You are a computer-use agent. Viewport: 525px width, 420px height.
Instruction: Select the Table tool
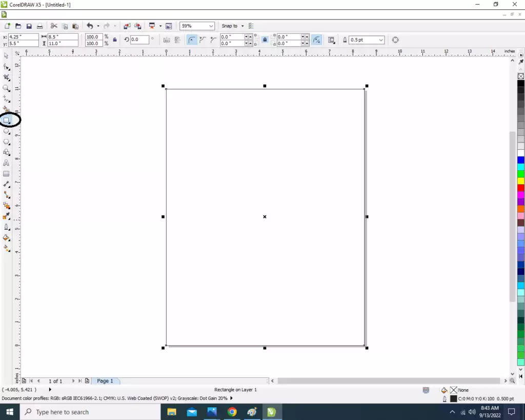pyautogui.click(x=6, y=173)
